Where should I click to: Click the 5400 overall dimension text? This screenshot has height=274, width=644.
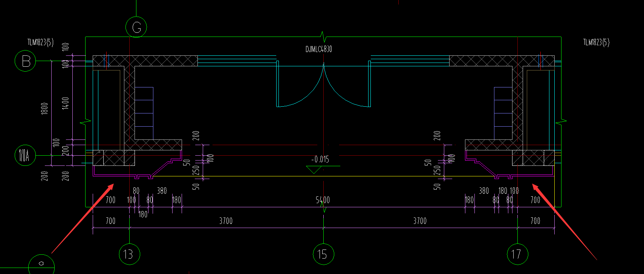(x=323, y=200)
